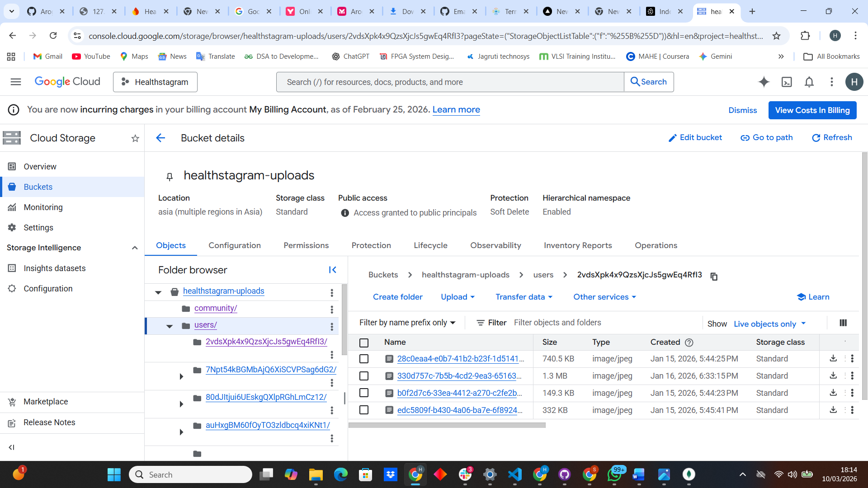Open the Upload dropdown

coord(458,297)
